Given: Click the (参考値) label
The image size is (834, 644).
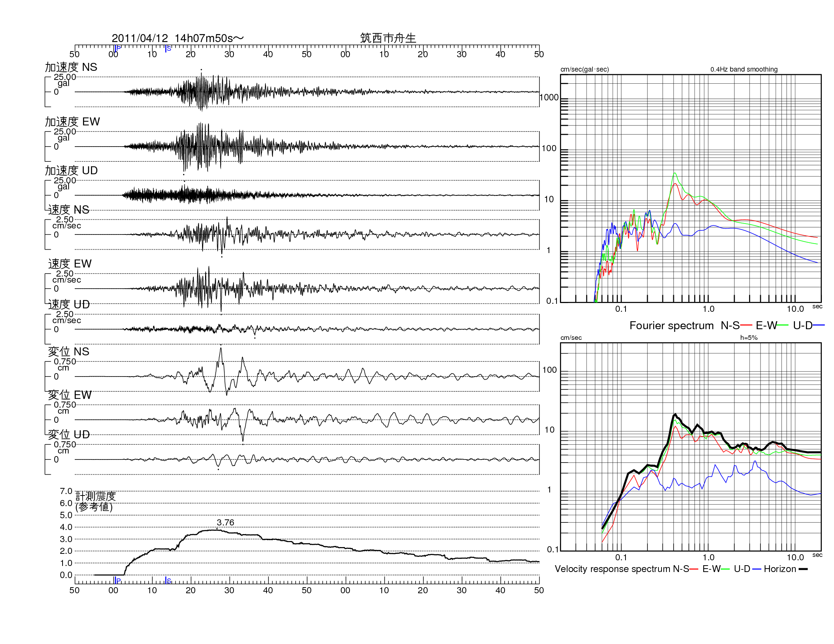Looking at the screenshot, I should pos(94,507).
